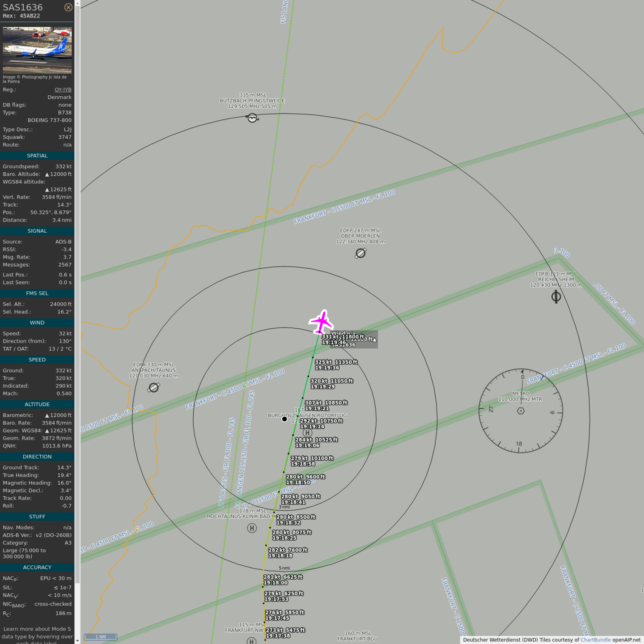Click the sidebar scroll down arrow
The height and width of the screenshot is (644, 644).
point(77,640)
